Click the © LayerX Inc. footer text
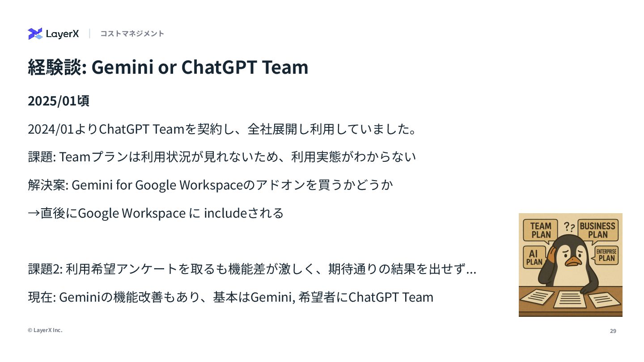This screenshot has height=362, width=644. [x=45, y=330]
